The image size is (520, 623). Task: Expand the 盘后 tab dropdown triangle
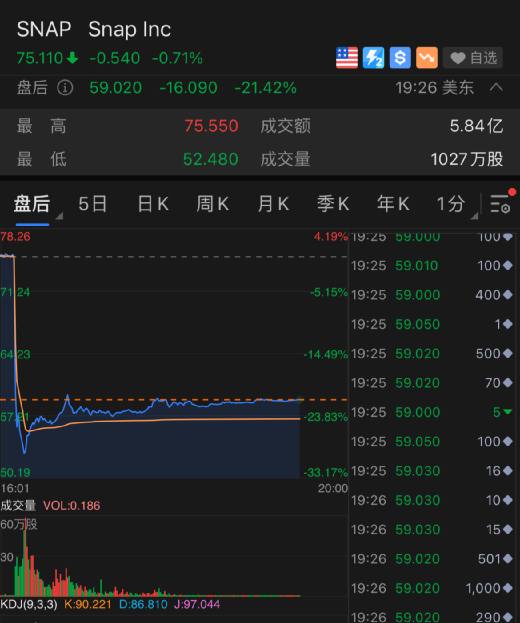click(59, 216)
